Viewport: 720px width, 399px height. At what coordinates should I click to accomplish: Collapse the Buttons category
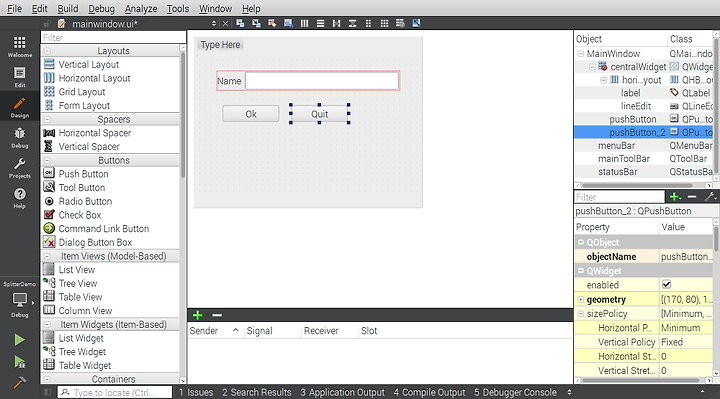tap(47, 160)
